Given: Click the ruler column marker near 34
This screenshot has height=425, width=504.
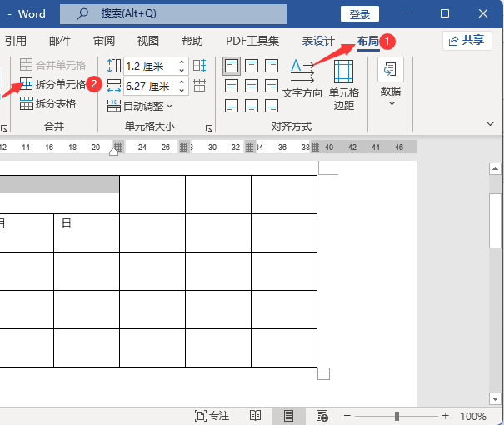Looking at the screenshot, I should pyautogui.click(x=249, y=147).
